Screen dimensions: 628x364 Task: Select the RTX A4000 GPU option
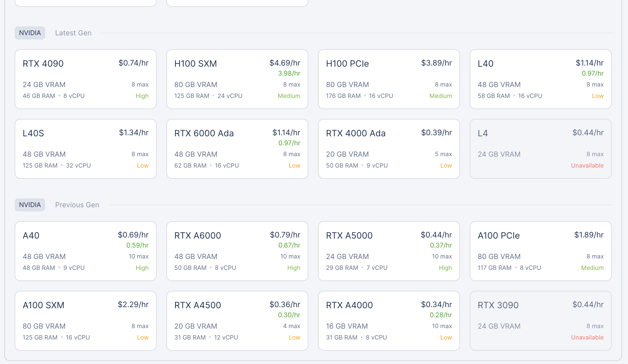click(389, 320)
